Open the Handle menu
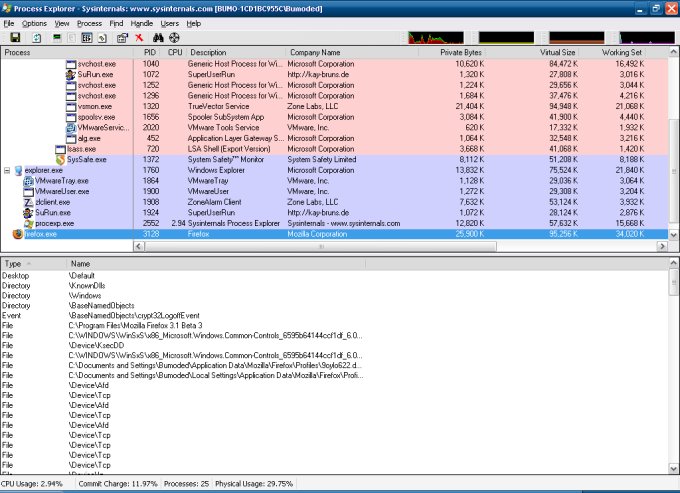The width and height of the screenshot is (680, 493). (x=142, y=22)
